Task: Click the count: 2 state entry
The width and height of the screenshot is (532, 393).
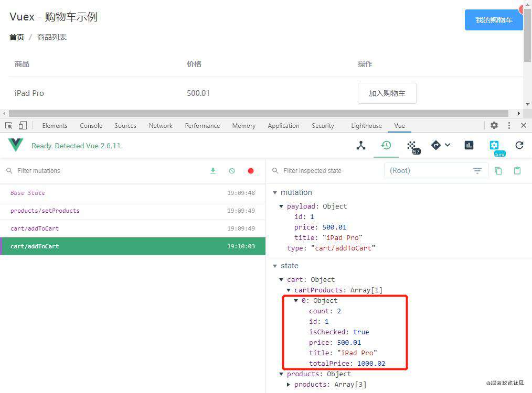Action: [x=325, y=311]
